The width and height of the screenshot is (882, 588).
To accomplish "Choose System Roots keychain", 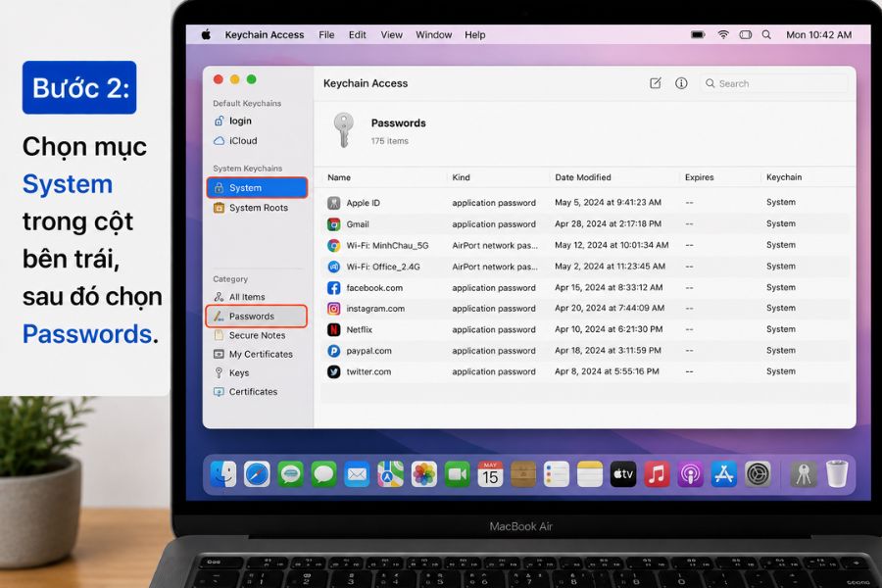I will [x=257, y=208].
